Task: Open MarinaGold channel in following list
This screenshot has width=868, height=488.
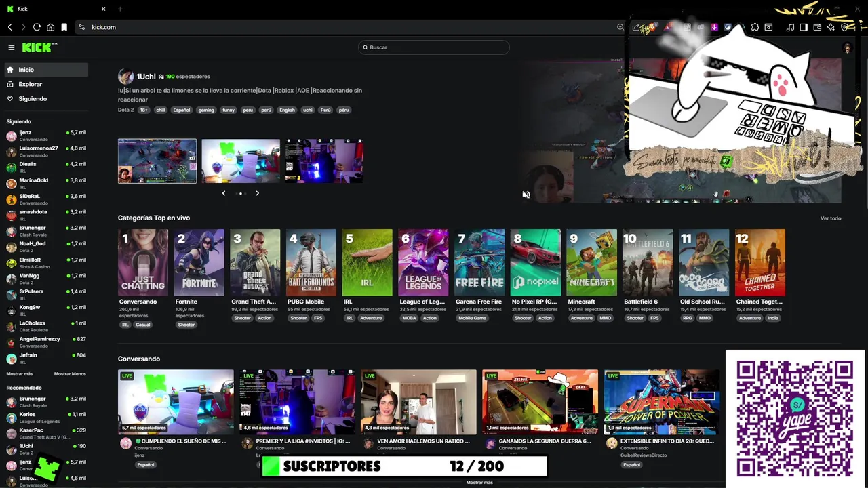Action: pos(45,184)
